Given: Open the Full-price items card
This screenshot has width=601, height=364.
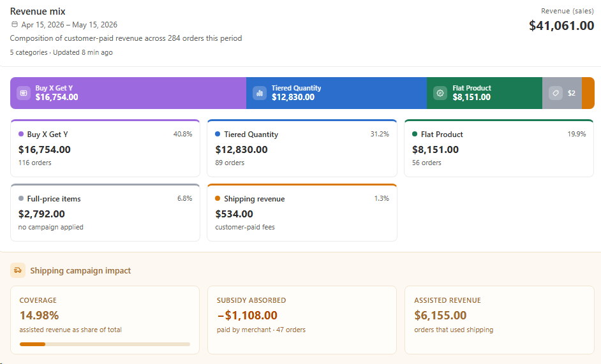Looking at the screenshot, I should click(x=105, y=213).
